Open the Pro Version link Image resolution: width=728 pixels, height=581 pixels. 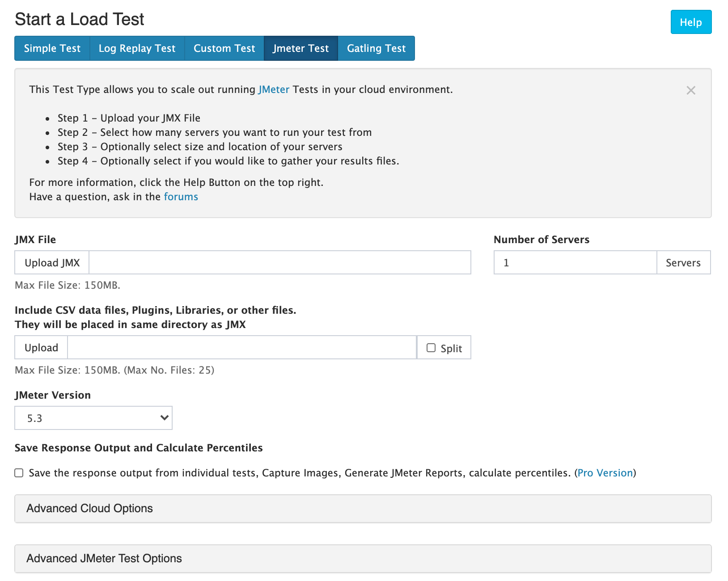pyautogui.click(x=605, y=473)
